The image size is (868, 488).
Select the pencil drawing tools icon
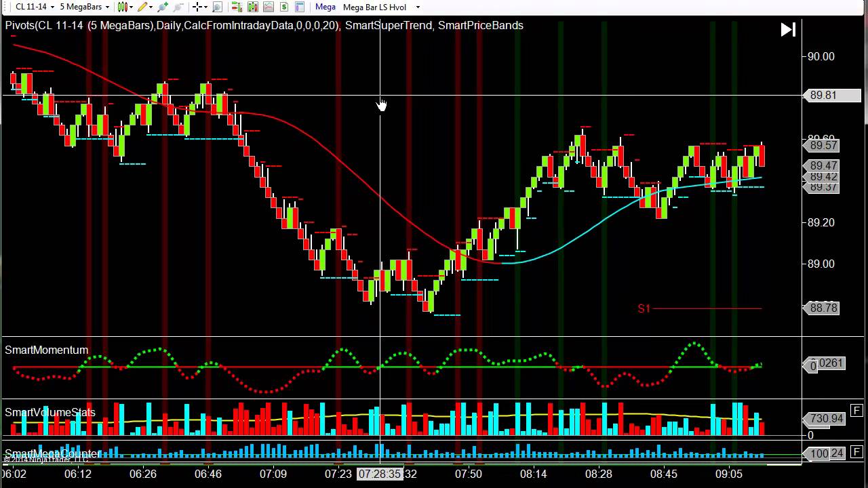[142, 7]
